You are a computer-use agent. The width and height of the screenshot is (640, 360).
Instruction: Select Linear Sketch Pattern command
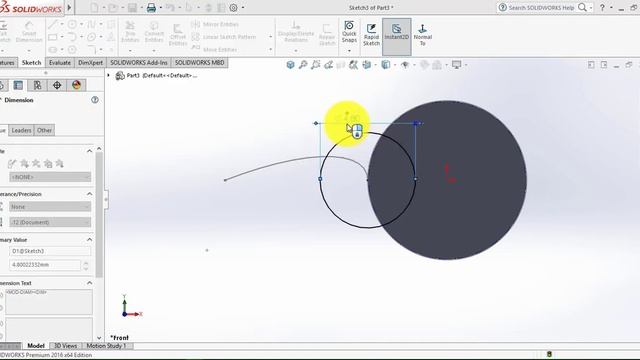[224, 37]
